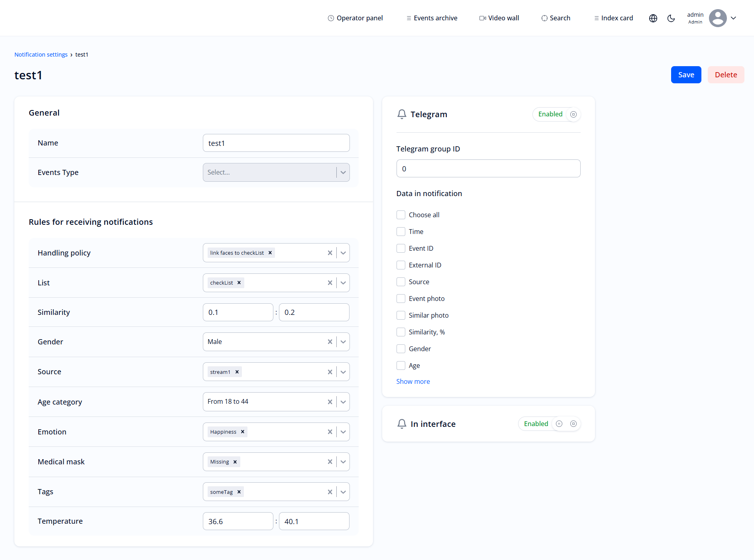This screenshot has height=560, width=754.
Task: Switch to dark mode via moon icon
Action: click(671, 18)
